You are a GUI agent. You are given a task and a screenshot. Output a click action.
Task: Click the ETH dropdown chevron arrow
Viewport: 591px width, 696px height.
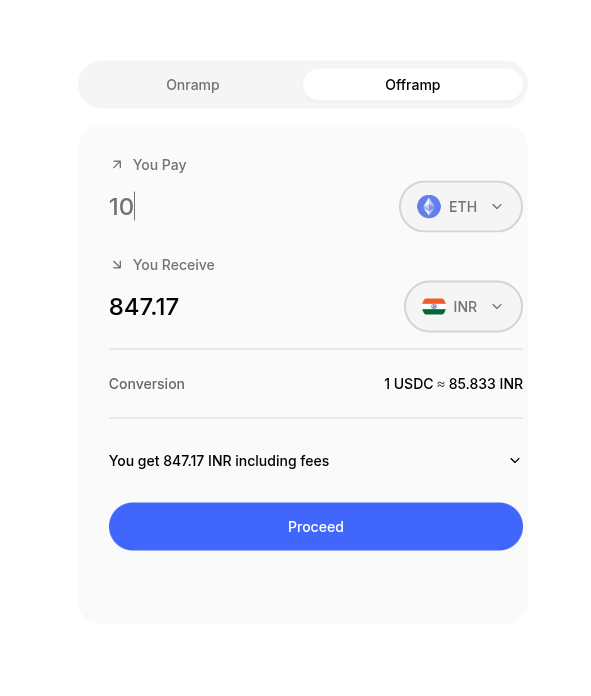coord(497,206)
